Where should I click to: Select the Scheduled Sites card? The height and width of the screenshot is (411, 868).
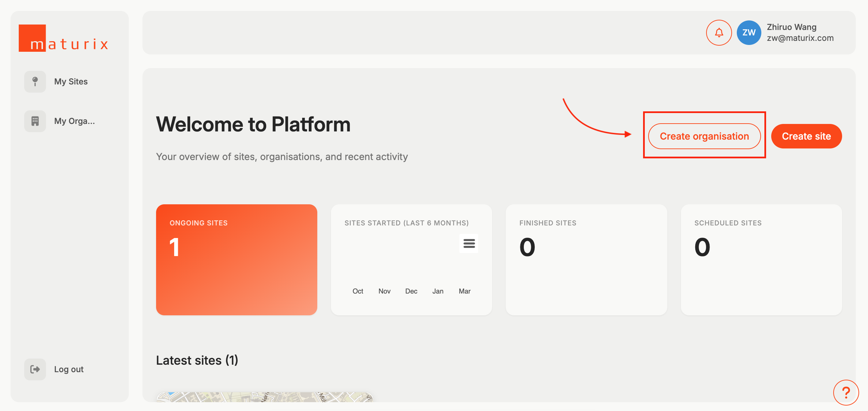tap(761, 259)
